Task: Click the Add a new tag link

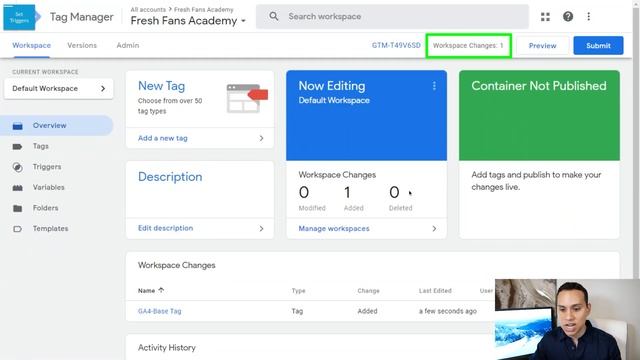Action: click(163, 138)
